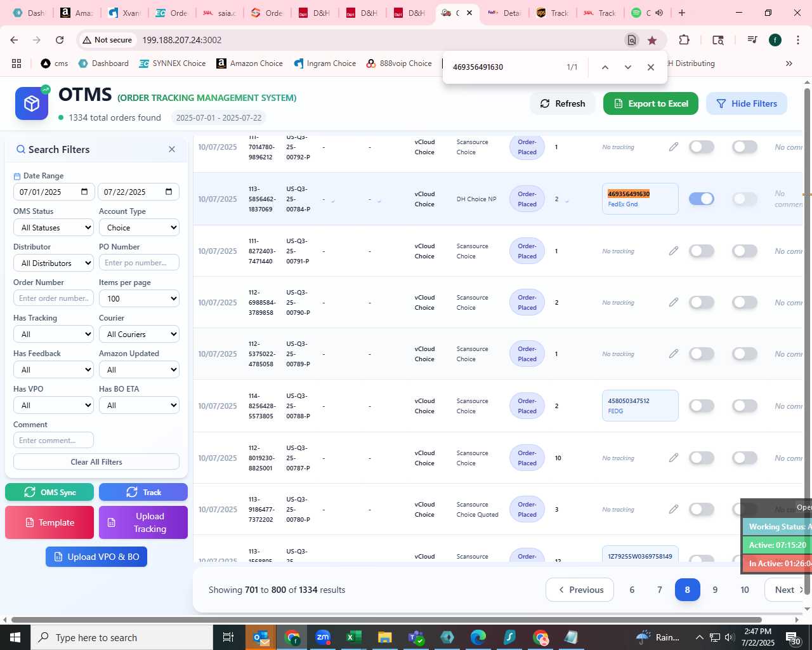812x650 pixels.
Task: Go to next find-in-page match
Action: 628,67
